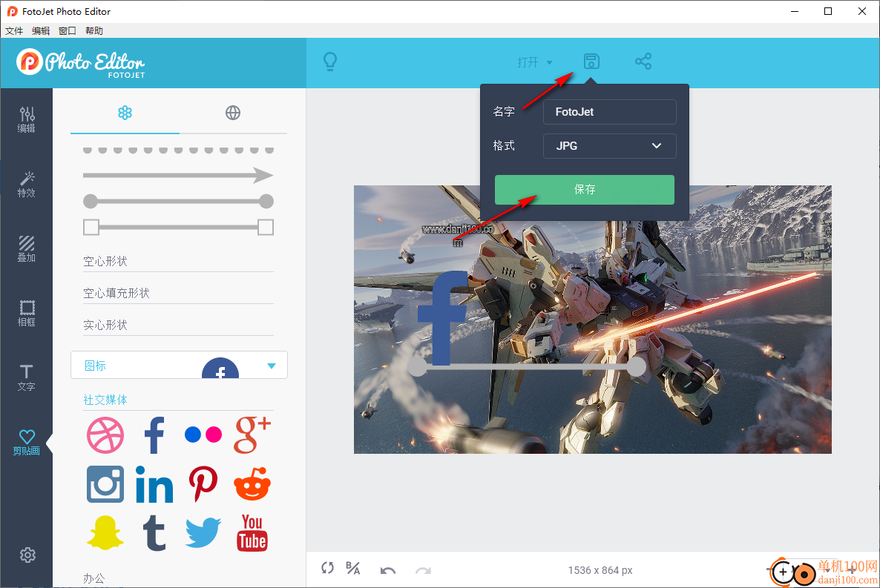This screenshot has height=588, width=880.
Task: Select the Facebook logo on the canvas
Action: coord(442,317)
